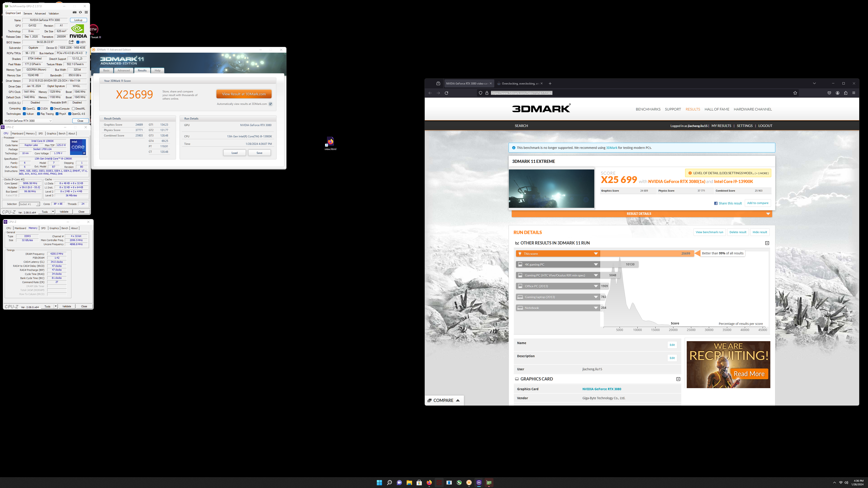Viewport: 868px width, 488px height.
Task: Open the SPD tab in CPU-Z Memory window
Action: 43,228
